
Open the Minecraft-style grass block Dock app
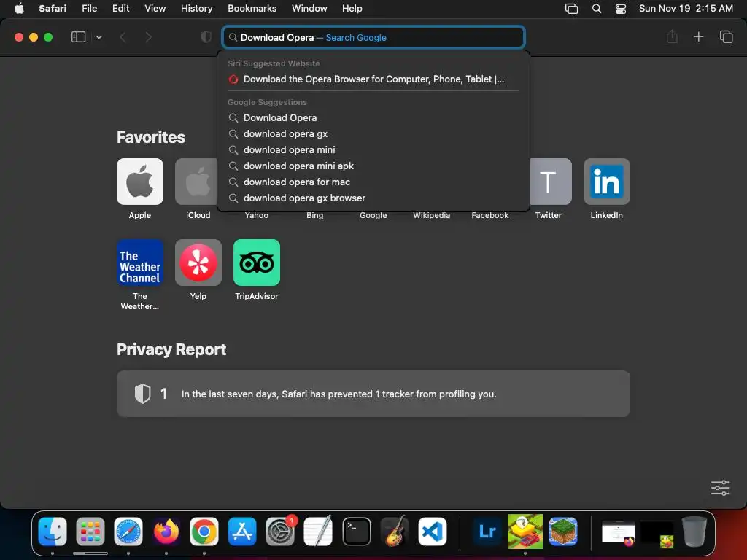click(563, 532)
